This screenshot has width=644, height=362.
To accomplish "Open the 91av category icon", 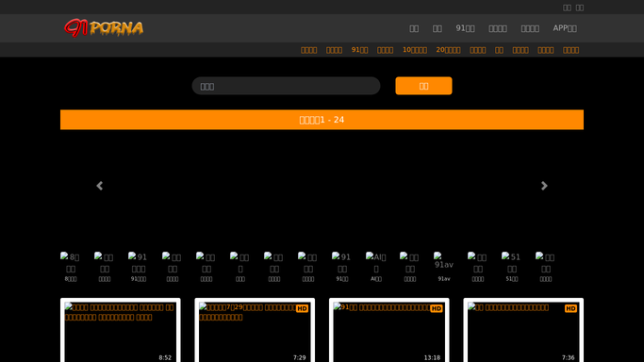I will coord(444,267).
